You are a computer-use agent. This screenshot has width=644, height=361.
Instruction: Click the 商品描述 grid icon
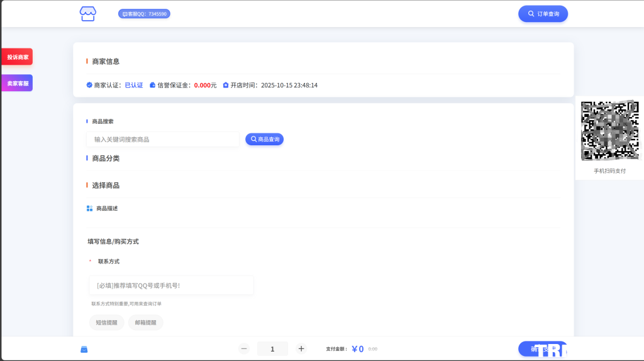pos(89,208)
